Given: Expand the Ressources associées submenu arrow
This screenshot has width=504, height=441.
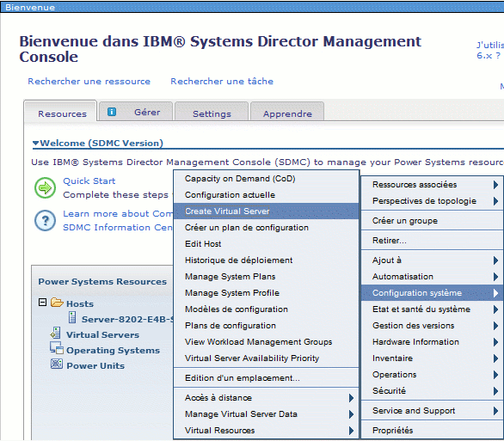Looking at the screenshot, I should click(495, 185).
